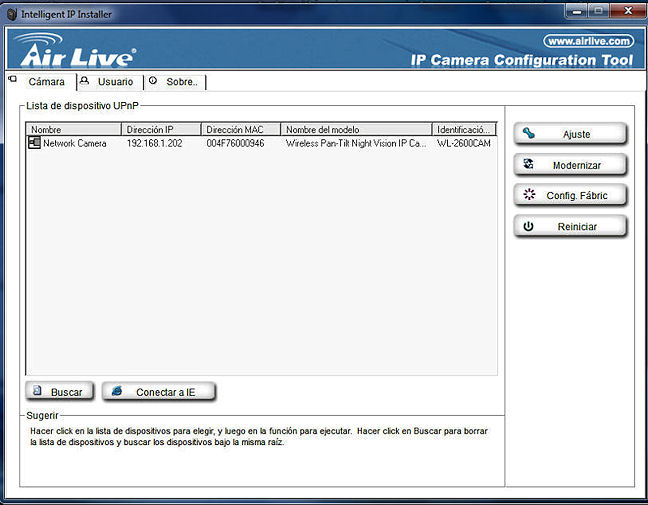Sort by the Nombre column header
648x505 pixels.
[x=74, y=129]
